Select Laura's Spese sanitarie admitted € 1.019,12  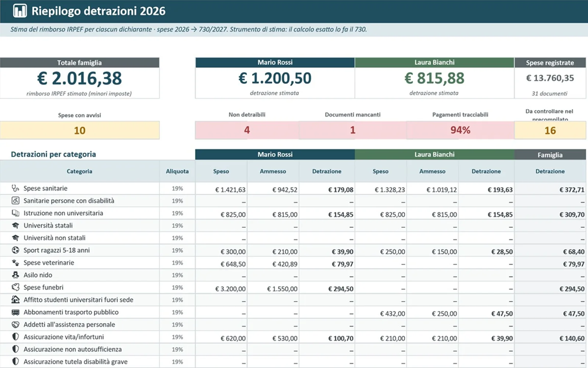pos(442,190)
